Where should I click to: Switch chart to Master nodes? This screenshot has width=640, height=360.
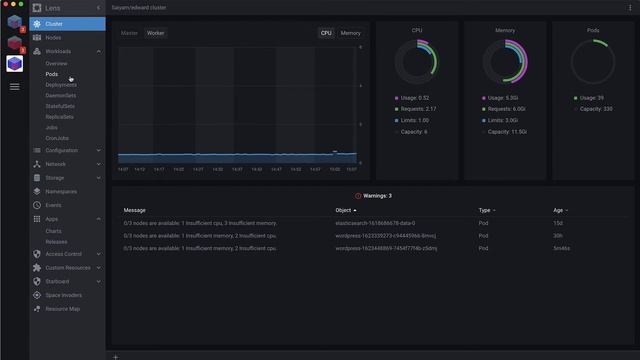(x=129, y=33)
